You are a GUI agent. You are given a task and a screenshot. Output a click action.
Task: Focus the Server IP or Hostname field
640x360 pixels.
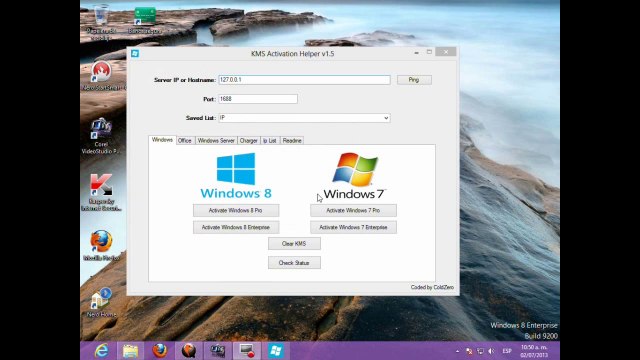point(304,80)
